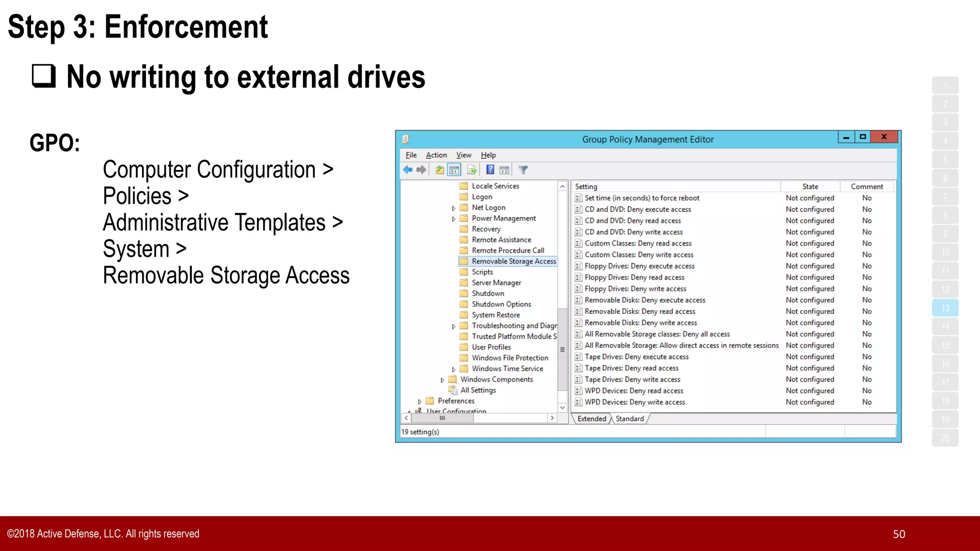
Task: Select Tape Drives: Deny write access setting
Action: point(632,379)
